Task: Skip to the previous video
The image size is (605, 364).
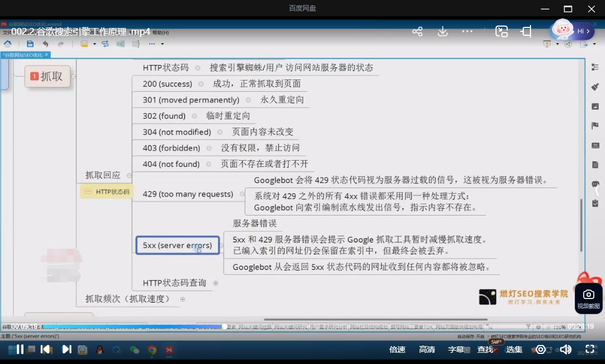Action: point(45,349)
